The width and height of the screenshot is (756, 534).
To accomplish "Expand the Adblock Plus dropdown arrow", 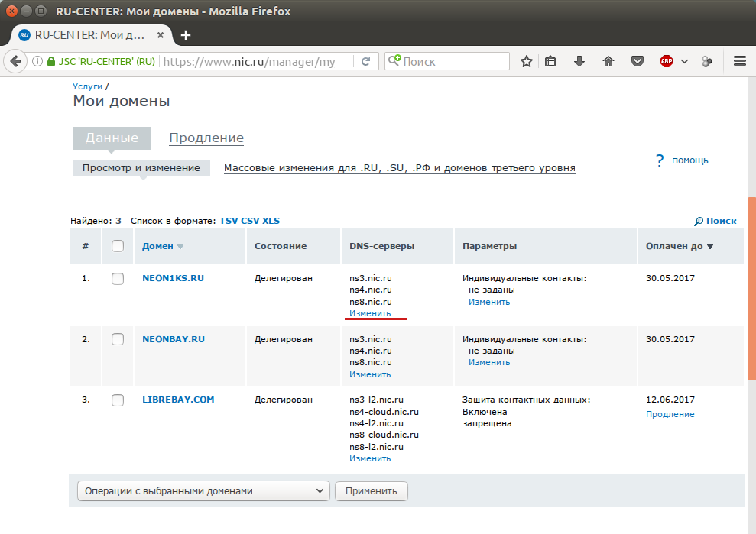I will (684, 61).
